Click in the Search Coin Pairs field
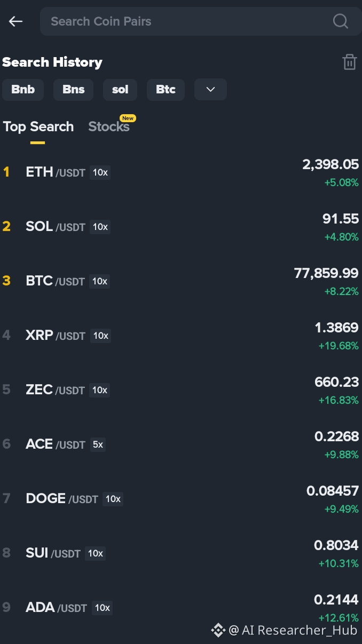 [201, 21]
